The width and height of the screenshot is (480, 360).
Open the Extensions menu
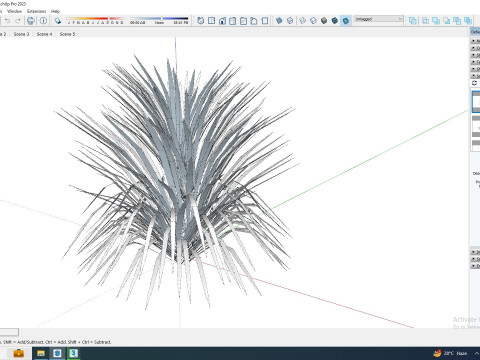[x=37, y=11]
